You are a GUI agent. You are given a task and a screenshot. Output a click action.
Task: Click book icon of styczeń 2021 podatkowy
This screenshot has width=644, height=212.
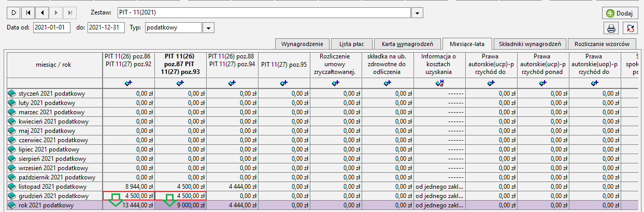pyautogui.click(x=12, y=94)
